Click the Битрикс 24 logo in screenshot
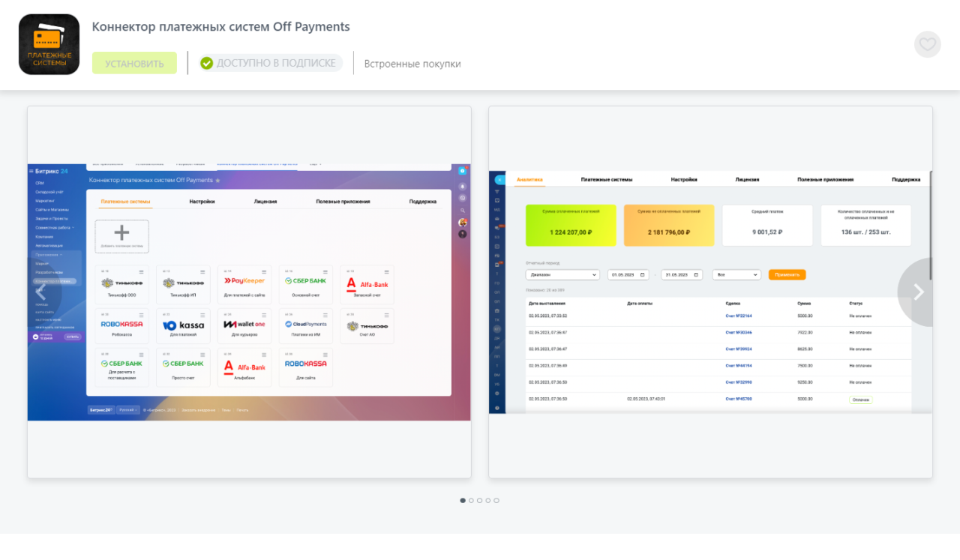The image size is (960, 560). coord(52,172)
